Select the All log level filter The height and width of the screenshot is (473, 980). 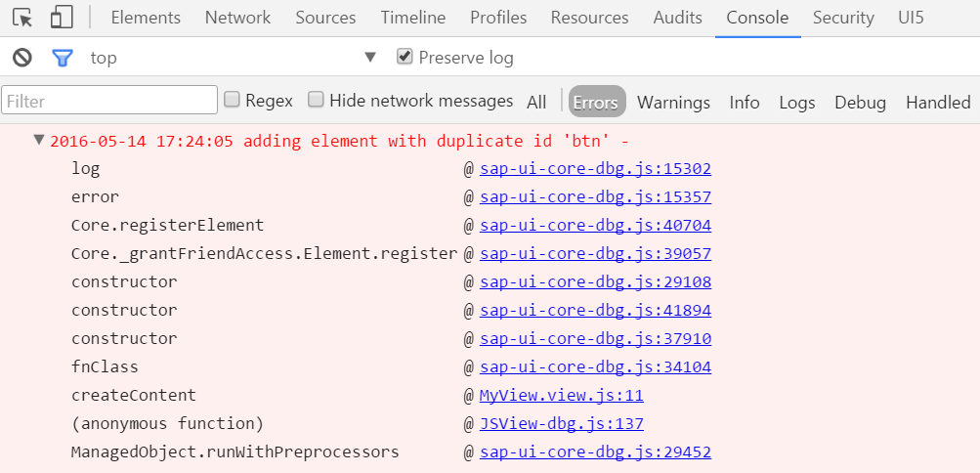coord(536,102)
